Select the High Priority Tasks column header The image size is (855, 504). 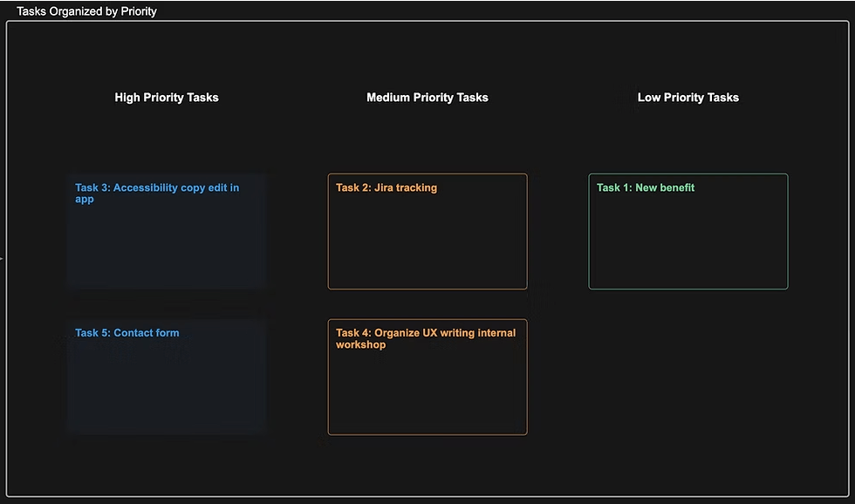pyautogui.click(x=167, y=98)
